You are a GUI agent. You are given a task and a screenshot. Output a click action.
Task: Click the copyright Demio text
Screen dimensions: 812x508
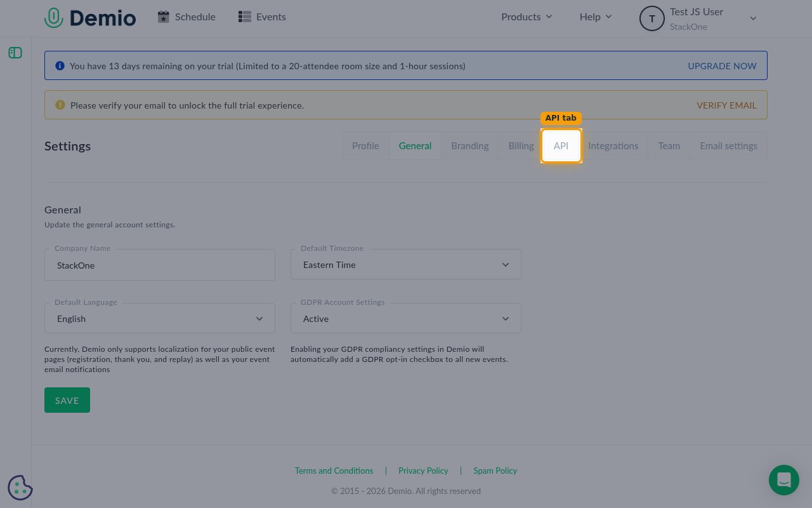pos(406,491)
